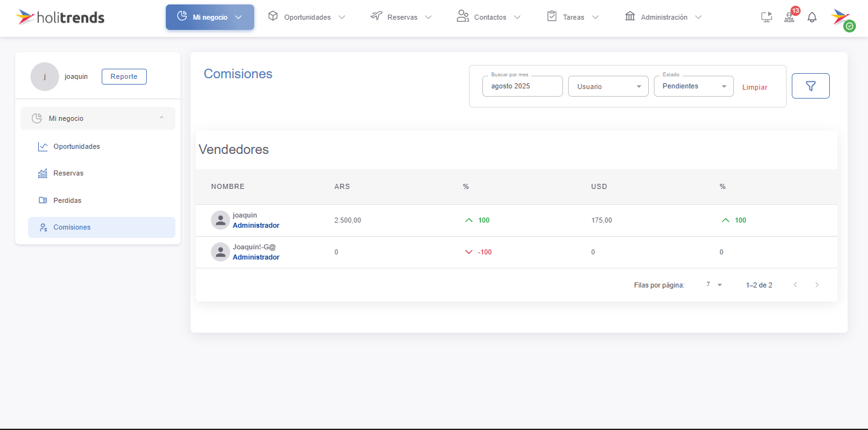868x430 pixels.
Task: Open the Mi negocio top dropdown
Action: (x=210, y=17)
